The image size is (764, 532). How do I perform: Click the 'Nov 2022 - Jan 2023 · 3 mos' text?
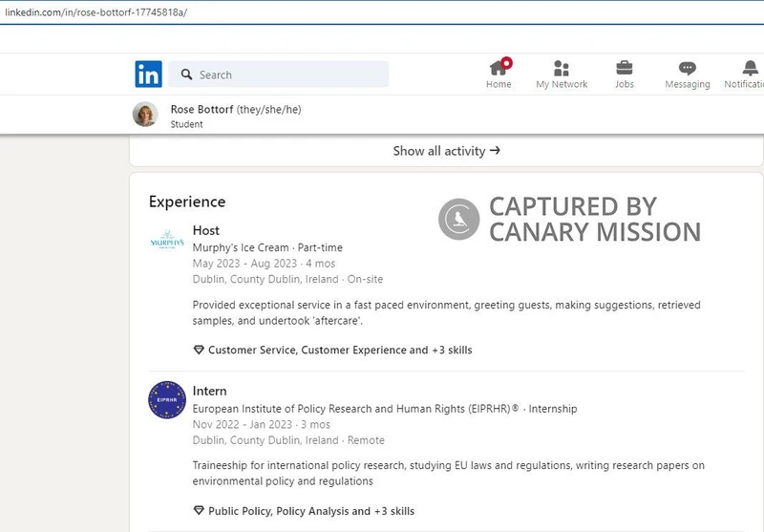click(261, 424)
